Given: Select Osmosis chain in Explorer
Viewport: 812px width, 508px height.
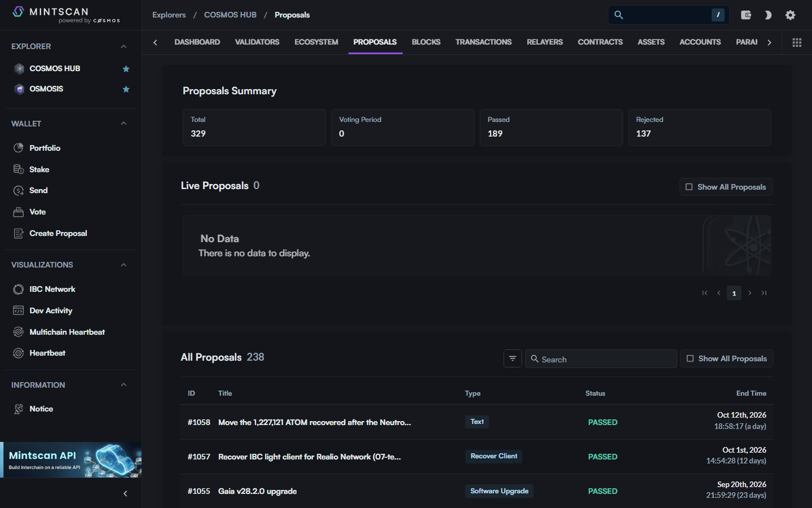Looking at the screenshot, I should coord(46,89).
